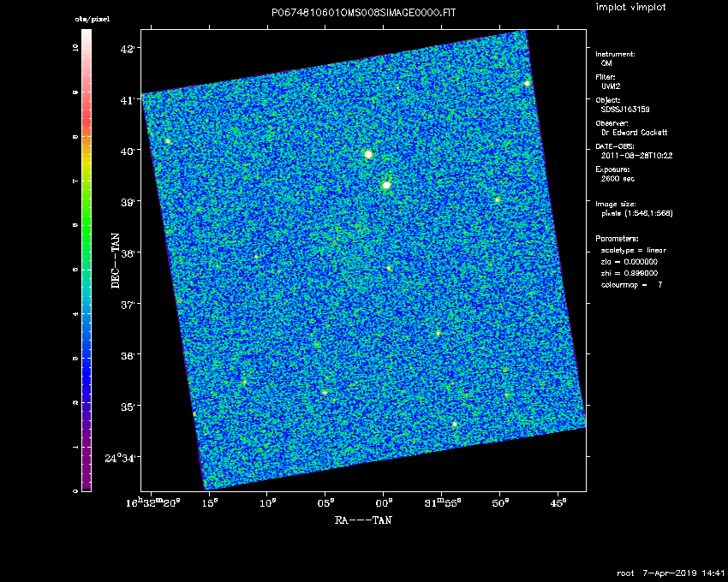Click the lower of the two brightest stars
This screenshot has width=728, height=582.
386,185
